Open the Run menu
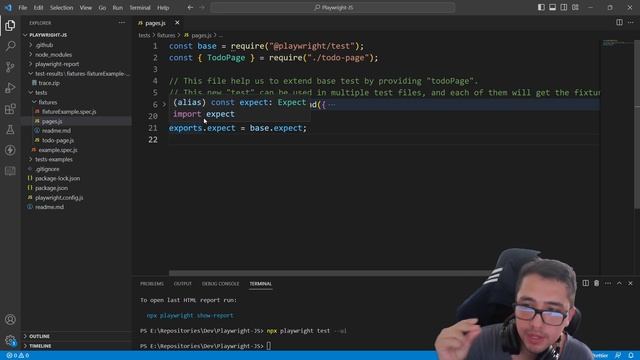Image resolution: width=640 pixels, height=360 pixels. (x=118, y=7)
